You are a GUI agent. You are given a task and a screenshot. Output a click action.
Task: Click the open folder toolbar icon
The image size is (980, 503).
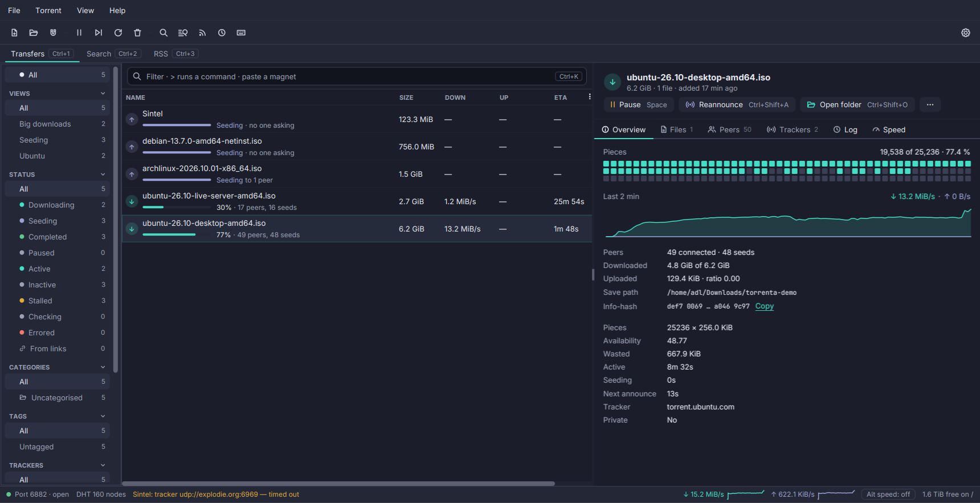tap(34, 33)
